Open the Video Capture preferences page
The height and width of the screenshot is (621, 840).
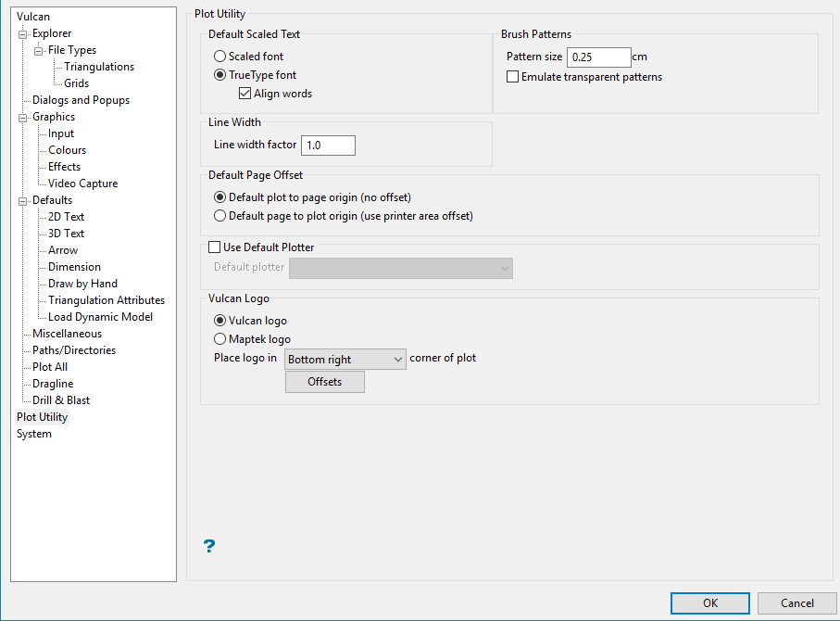point(83,183)
